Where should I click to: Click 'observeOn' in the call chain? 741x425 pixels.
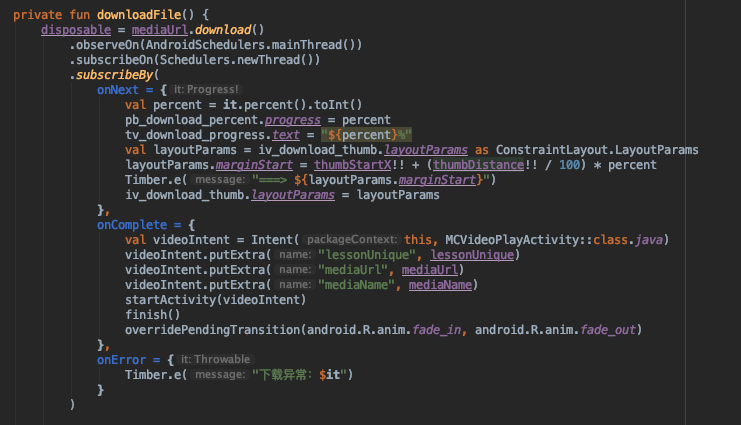pyautogui.click(x=108, y=45)
